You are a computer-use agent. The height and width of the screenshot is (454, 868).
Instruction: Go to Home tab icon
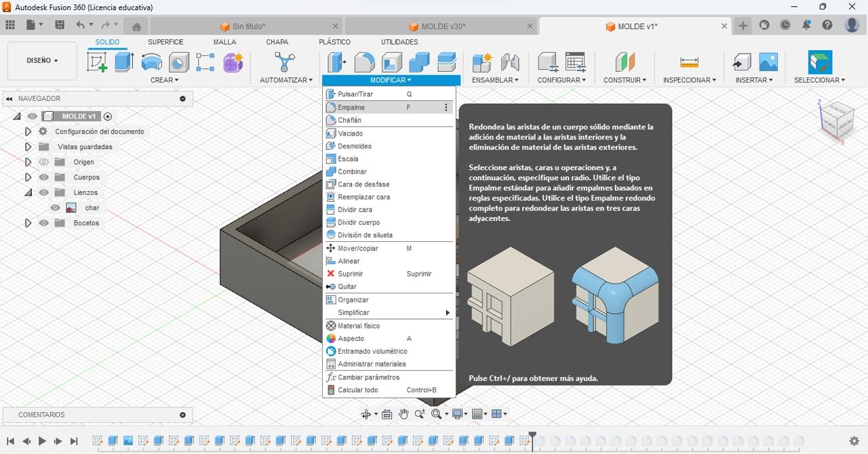coord(136,27)
